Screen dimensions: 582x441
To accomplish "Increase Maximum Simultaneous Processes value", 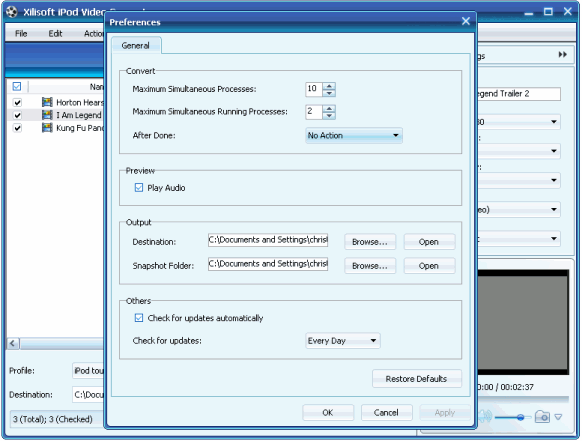I will coord(329,86).
